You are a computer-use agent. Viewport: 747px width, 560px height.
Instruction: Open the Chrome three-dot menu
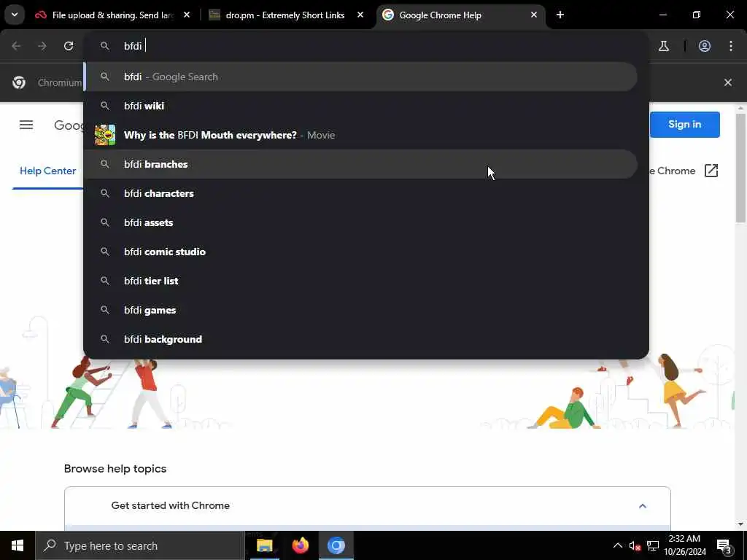[x=731, y=46]
